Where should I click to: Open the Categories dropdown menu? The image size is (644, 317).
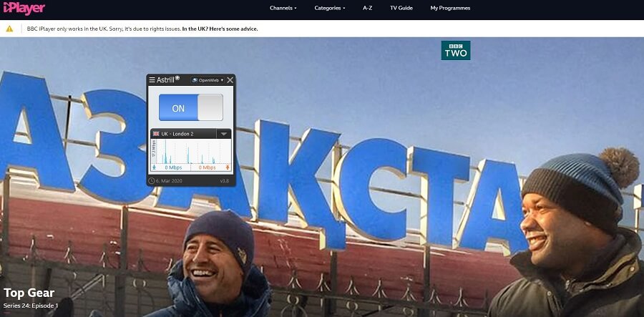click(330, 8)
